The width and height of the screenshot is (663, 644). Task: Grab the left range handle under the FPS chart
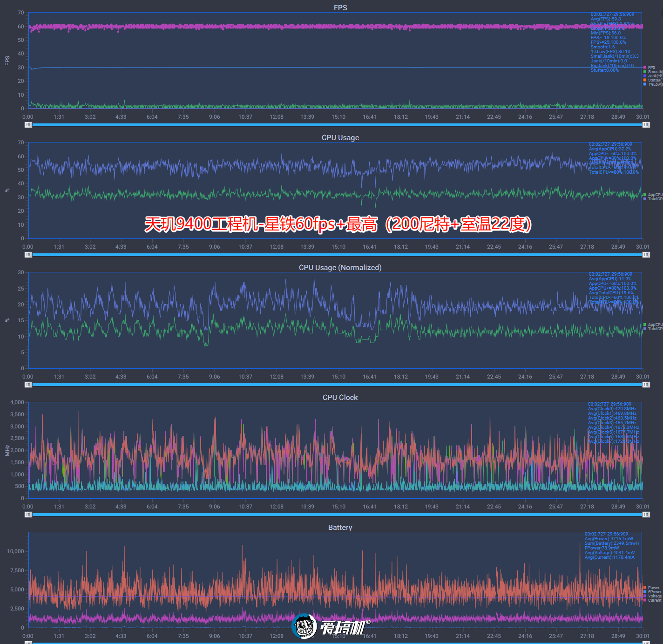tap(28, 125)
